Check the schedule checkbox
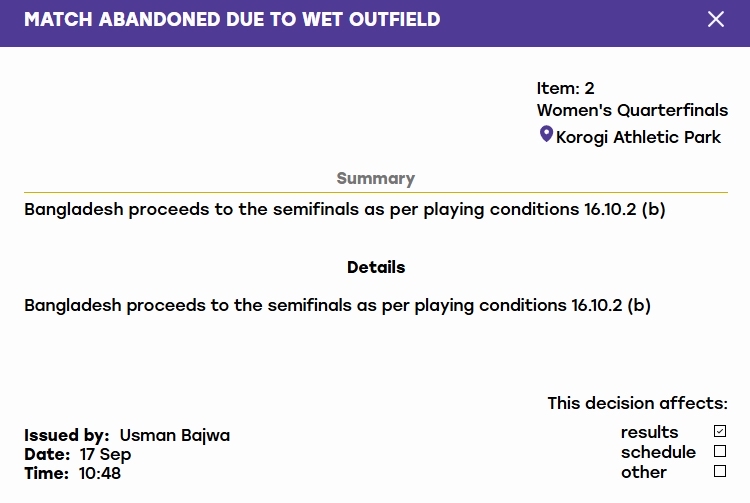Viewport: 750px width, 503px height. (719, 451)
